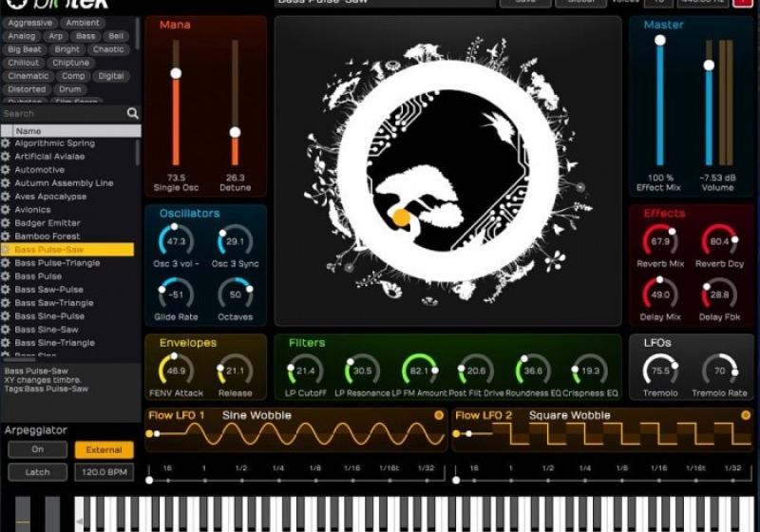Select the Bass Sine-Pulse preset
Screen dimensions: 760x532
click(x=49, y=316)
